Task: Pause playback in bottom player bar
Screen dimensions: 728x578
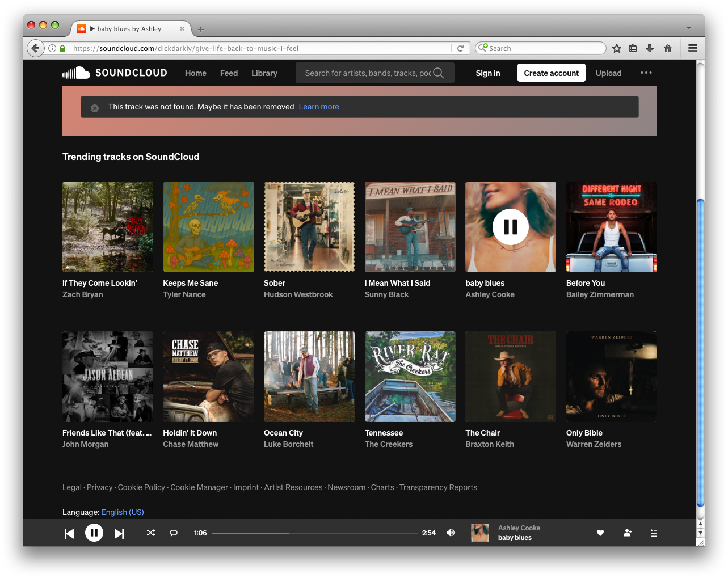Action: point(94,533)
